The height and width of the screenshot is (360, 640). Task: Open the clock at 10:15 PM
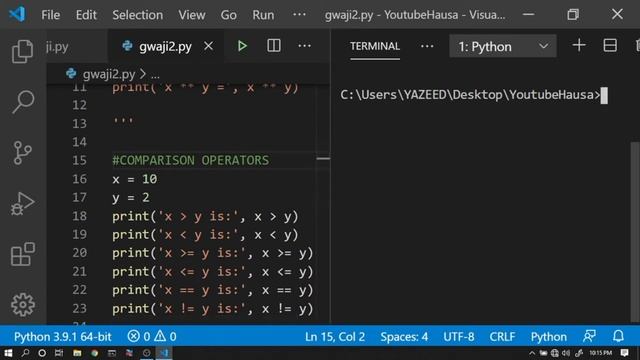click(600, 353)
